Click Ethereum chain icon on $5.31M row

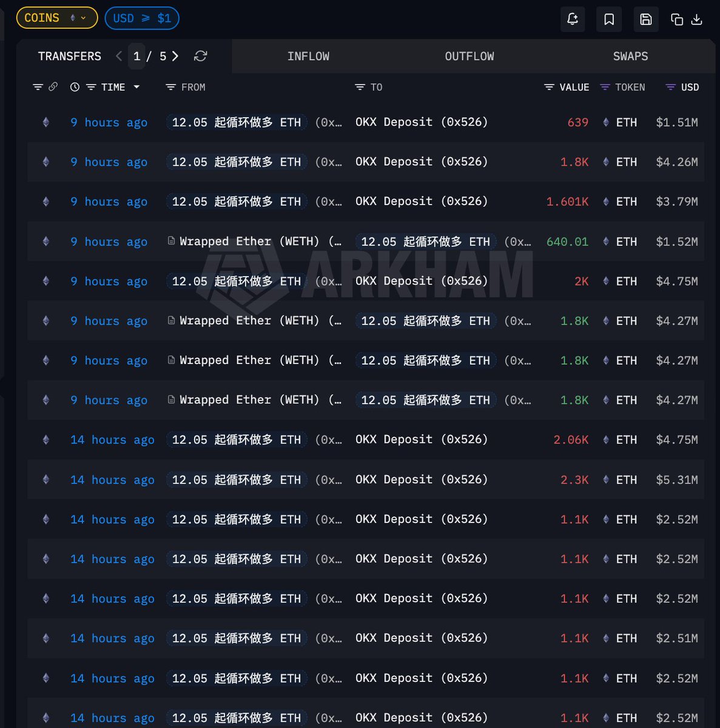pyautogui.click(x=45, y=480)
